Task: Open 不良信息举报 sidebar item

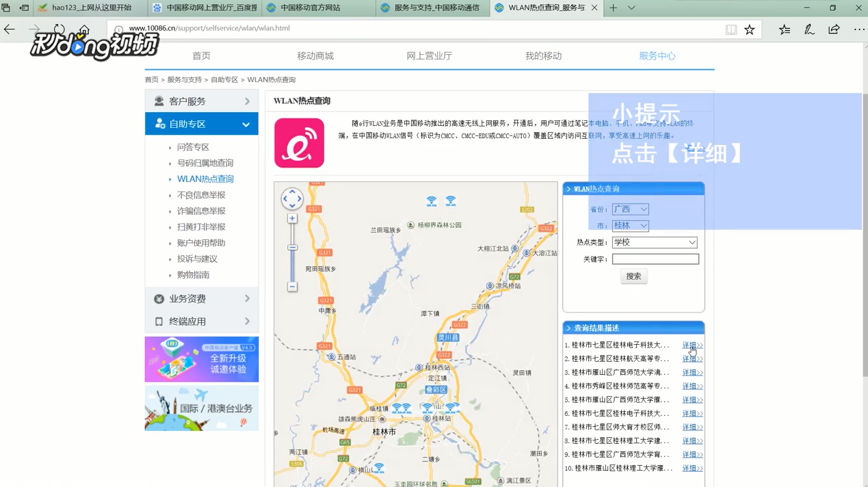Action: 201,195
